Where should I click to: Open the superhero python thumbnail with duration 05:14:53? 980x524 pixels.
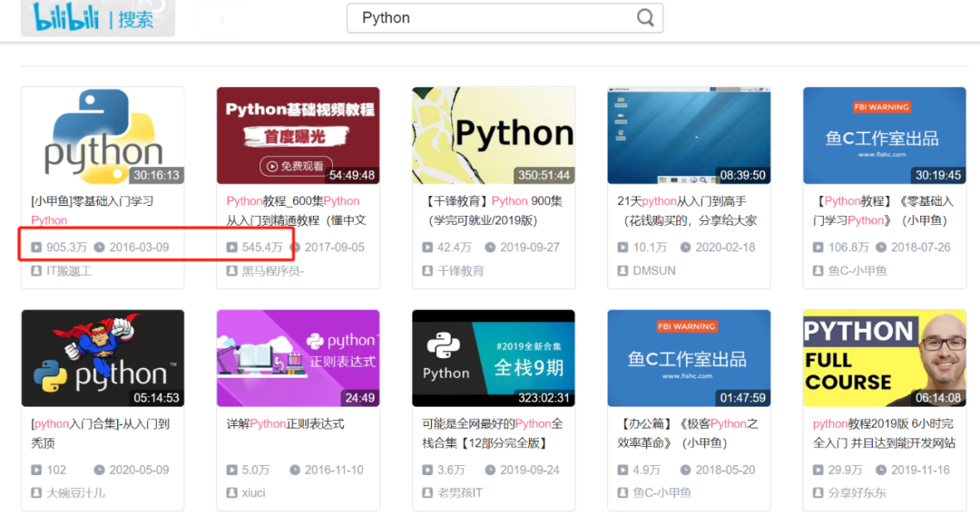point(103,358)
